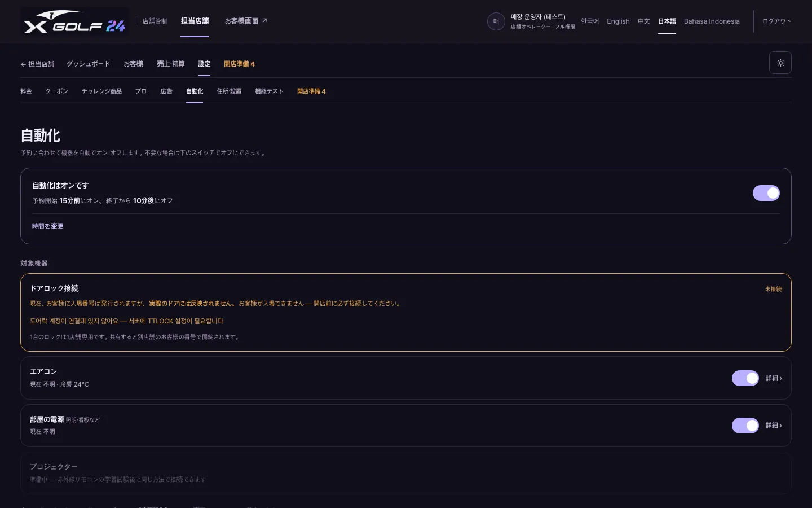Open the 住所·設置 sub-tab
The width and height of the screenshot is (812, 508).
pyautogui.click(x=229, y=91)
